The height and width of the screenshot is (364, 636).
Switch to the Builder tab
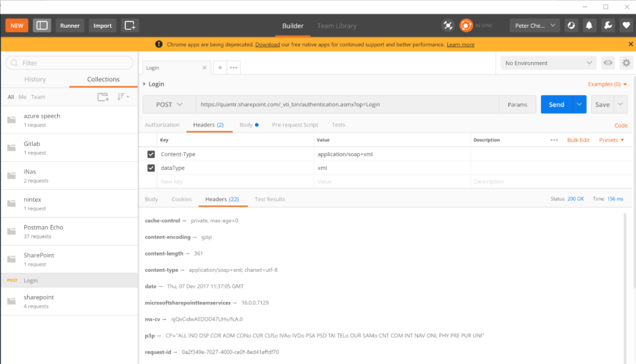292,26
